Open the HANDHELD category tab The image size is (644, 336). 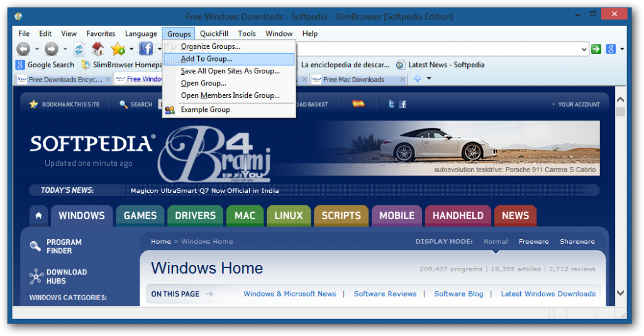[458, 215]
